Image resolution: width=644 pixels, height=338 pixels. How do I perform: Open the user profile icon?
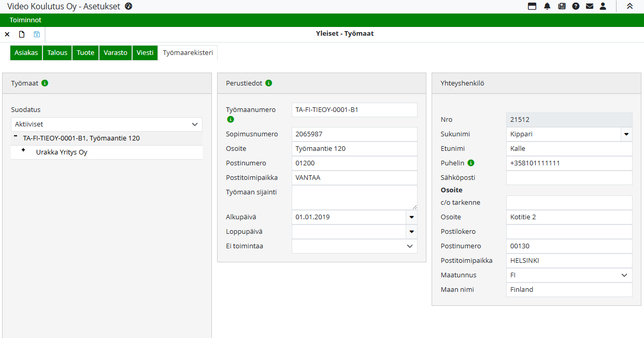603,6
